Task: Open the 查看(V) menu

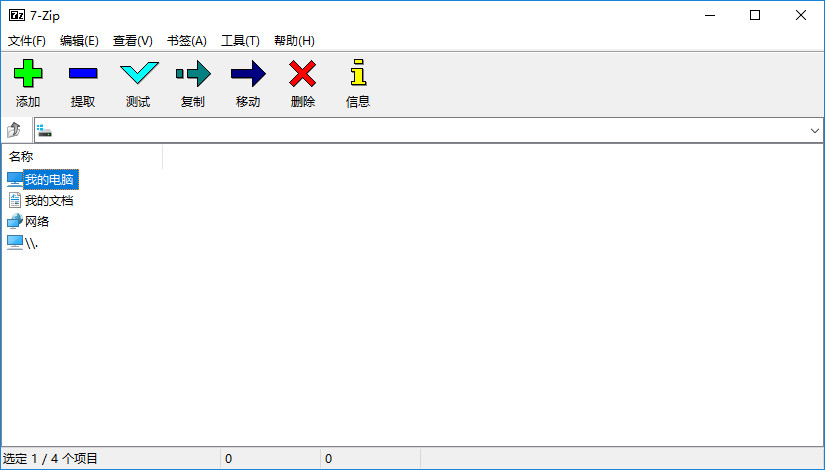Action: click(133, 41)
